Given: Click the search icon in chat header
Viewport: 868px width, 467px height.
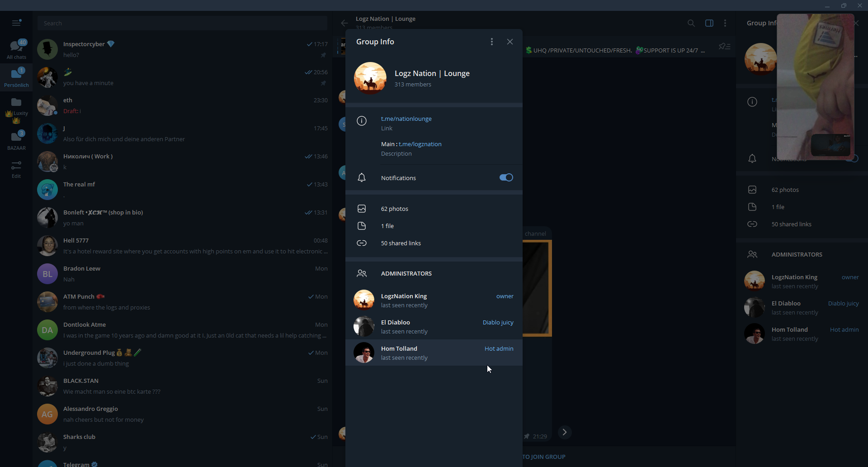Looking at the screenshot, I should (691, 23).
